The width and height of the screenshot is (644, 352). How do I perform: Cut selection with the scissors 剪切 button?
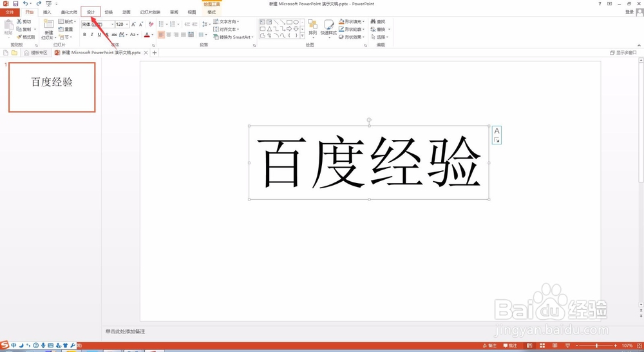[24, 21]
